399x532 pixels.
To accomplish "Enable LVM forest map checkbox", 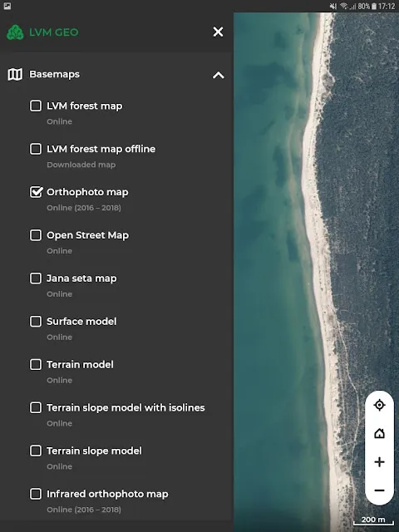I will click(x=36, y=106).
